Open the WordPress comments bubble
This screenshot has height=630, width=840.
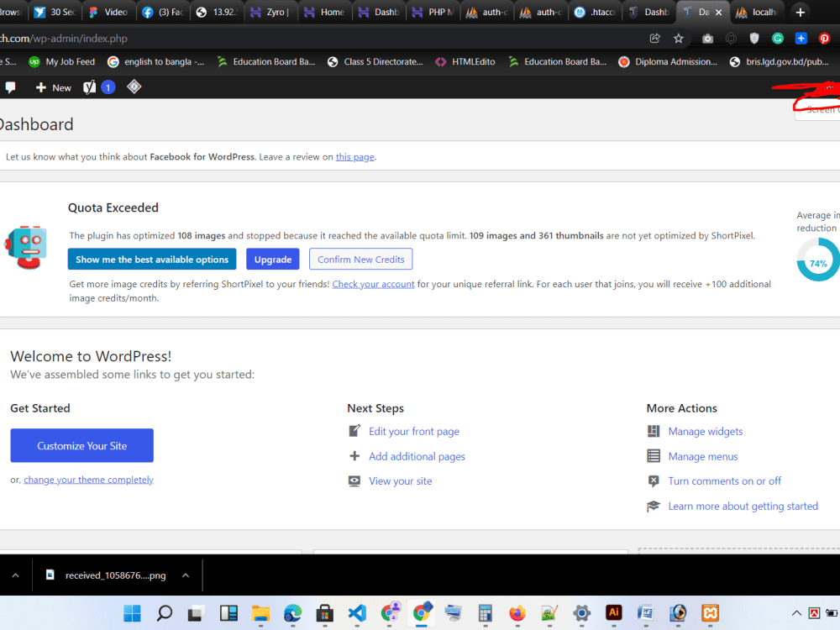click(x=10, y=87)
